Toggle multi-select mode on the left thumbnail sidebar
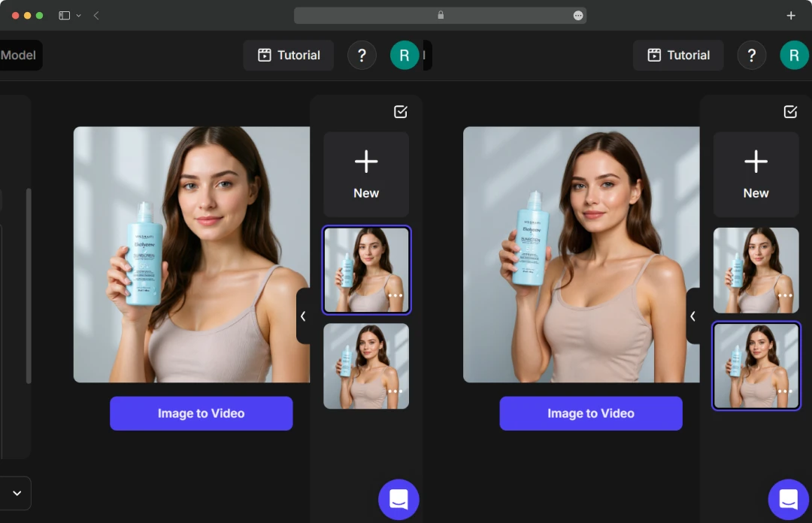This screenshot has width=812, height=523. coord(400,111)
